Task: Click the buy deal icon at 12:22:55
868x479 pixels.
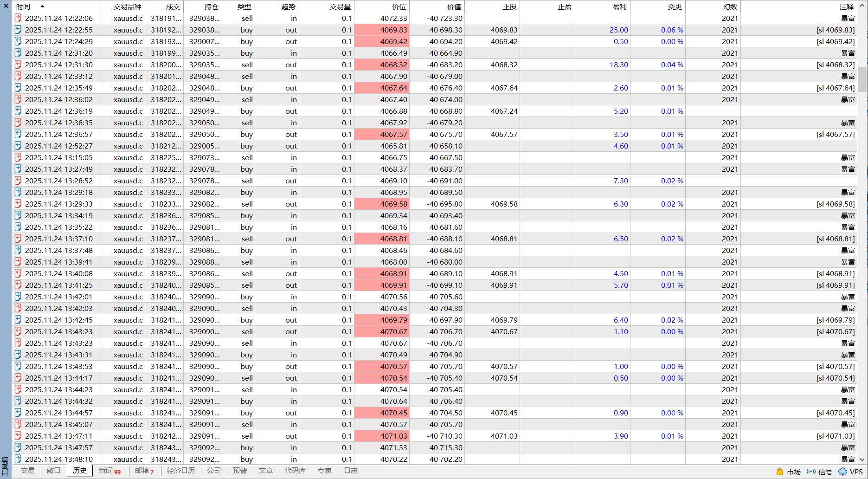Action: (18, 30)
